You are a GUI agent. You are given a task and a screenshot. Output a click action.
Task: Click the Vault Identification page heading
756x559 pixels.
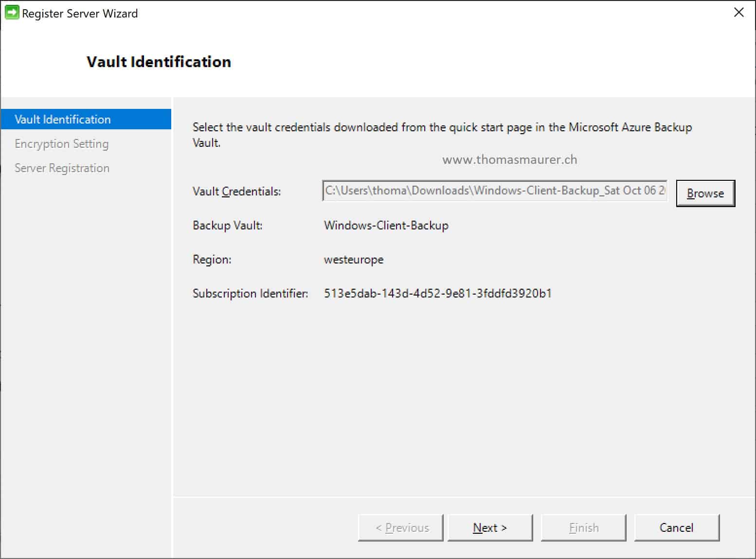(159, 62)
